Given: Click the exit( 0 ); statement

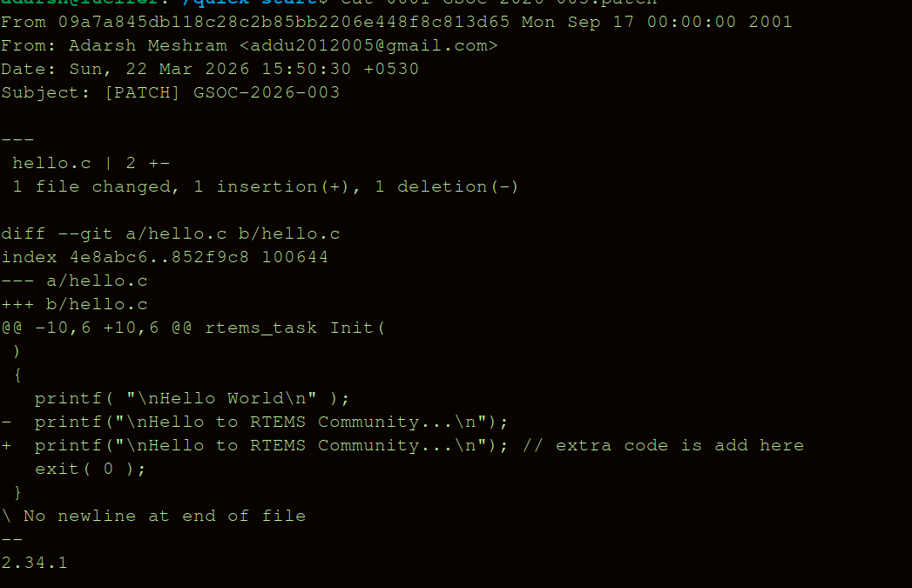Looking at the screenshot, I should pyautogui.click(x=91, y=469).
